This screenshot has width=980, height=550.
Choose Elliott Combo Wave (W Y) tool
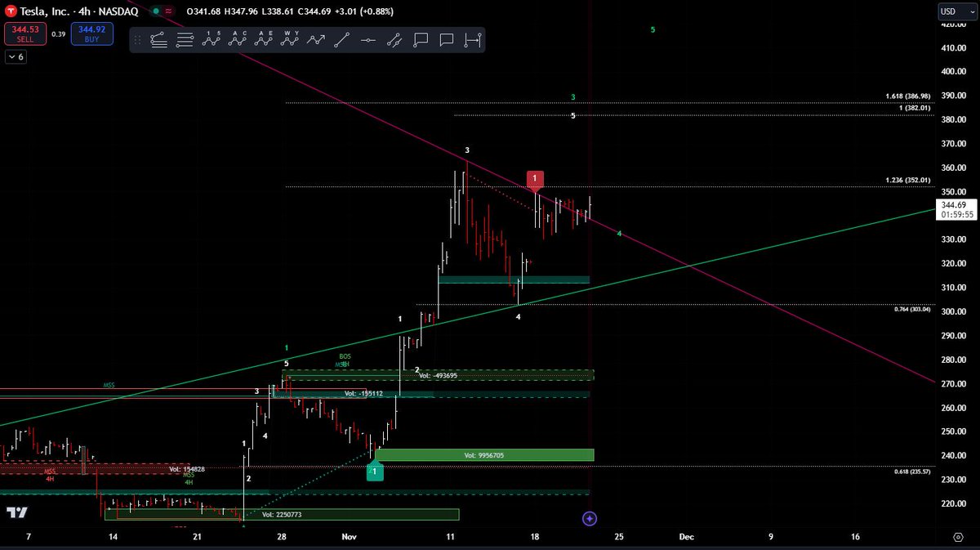coord(291,39)
